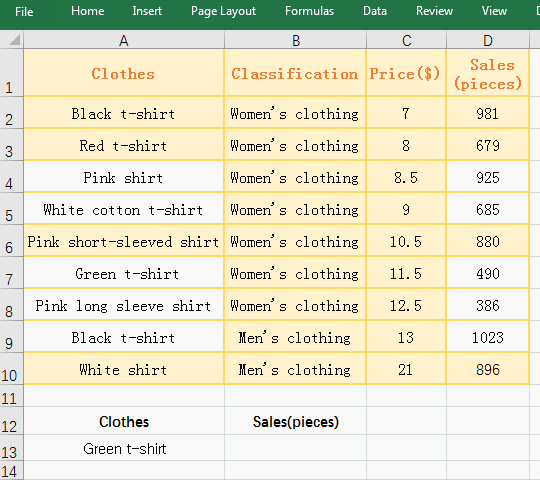Click the Classification header cell

(295, 73)
